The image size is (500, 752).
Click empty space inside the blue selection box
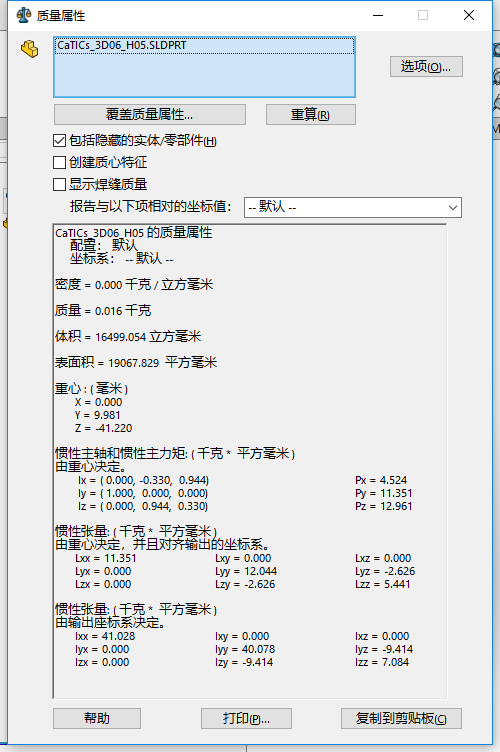pyautogui.click(x=204, y=75)
